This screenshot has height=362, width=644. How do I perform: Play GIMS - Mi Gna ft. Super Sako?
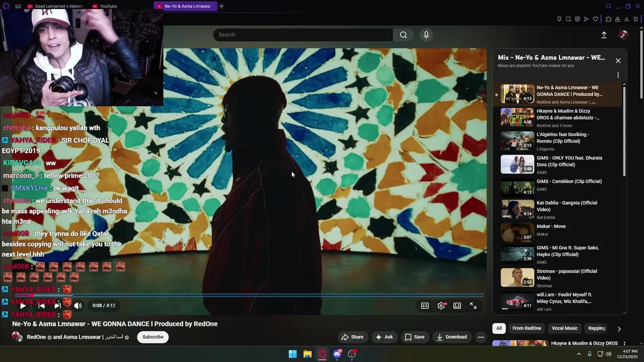[x=557, y=254]
